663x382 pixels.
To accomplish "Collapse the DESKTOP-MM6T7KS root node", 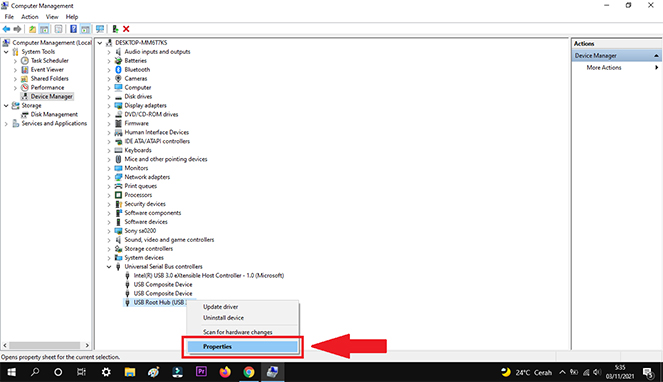I will (100, 43).
